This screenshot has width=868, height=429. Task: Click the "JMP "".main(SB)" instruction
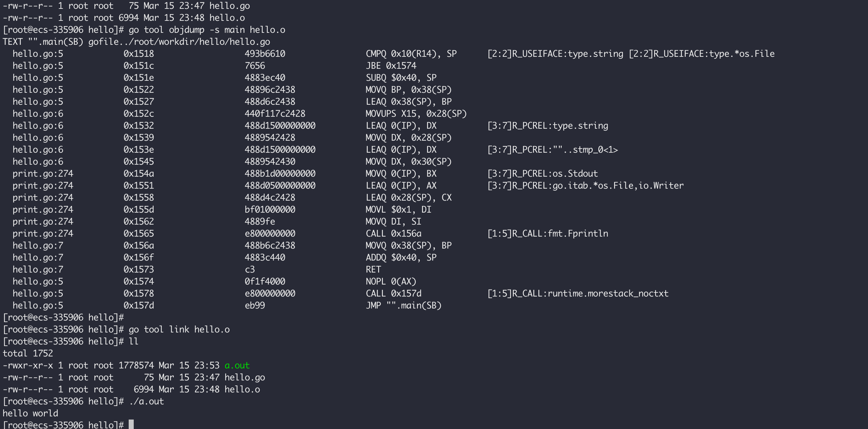(x=403, y=305)
